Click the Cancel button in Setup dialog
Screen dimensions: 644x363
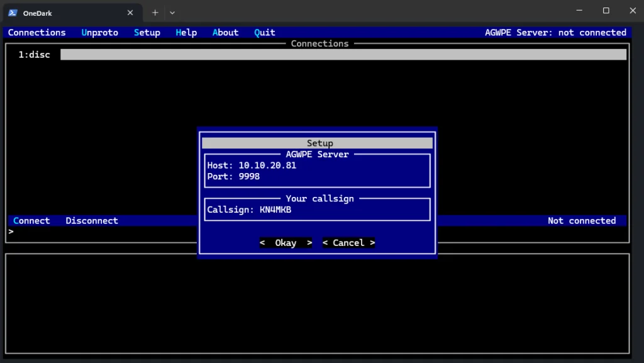point(348,243)
